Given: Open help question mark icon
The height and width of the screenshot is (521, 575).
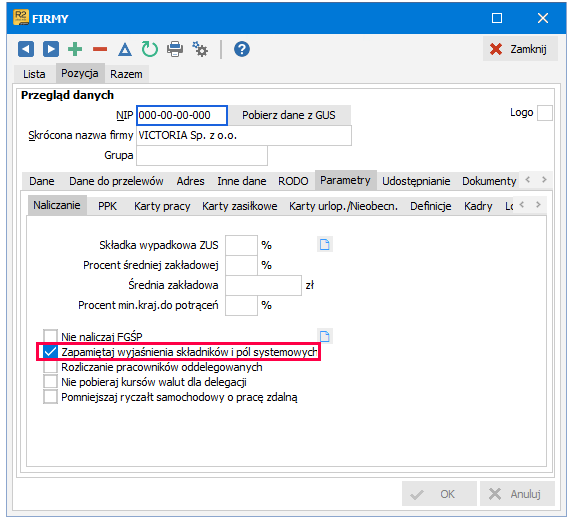Looking at the screenshot, I should point(242,49).
